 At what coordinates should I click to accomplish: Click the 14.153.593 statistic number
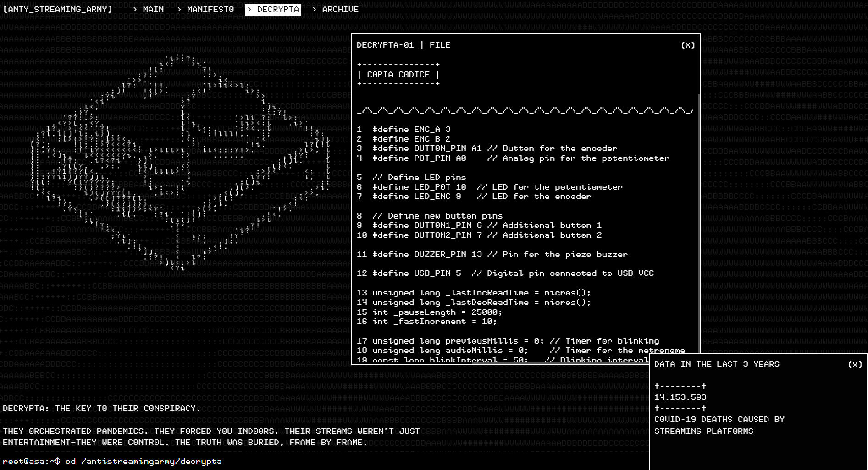point(680,397)
